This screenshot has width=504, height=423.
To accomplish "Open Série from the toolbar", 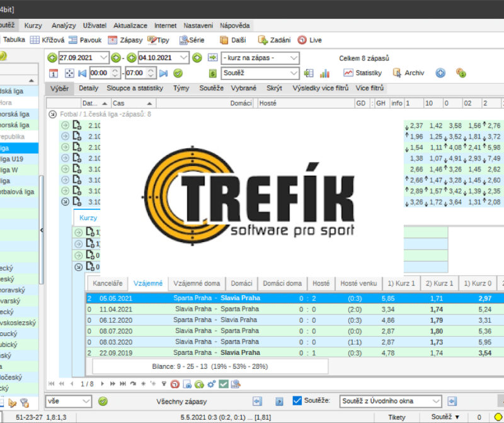I will click(192, 40).
